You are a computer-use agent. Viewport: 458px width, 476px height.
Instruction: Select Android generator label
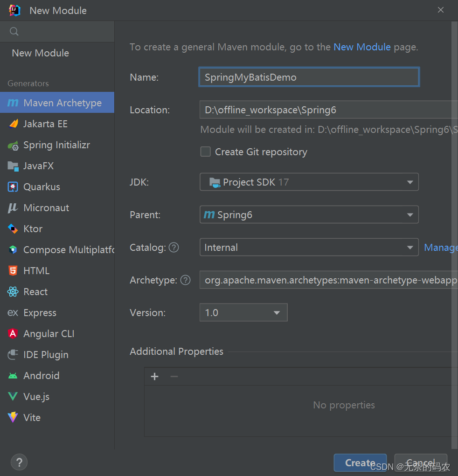[42, 375]
